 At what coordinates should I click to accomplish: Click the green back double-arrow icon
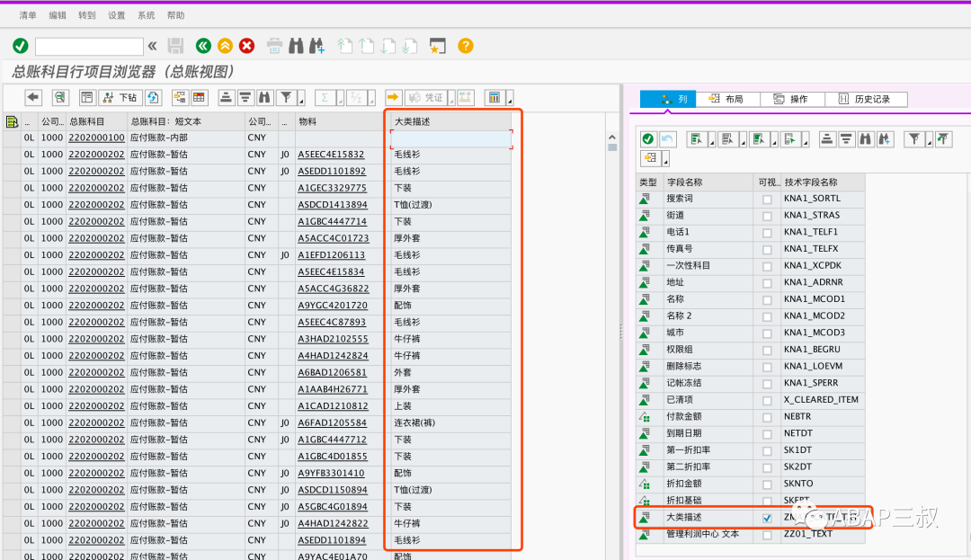coord(203,46)
